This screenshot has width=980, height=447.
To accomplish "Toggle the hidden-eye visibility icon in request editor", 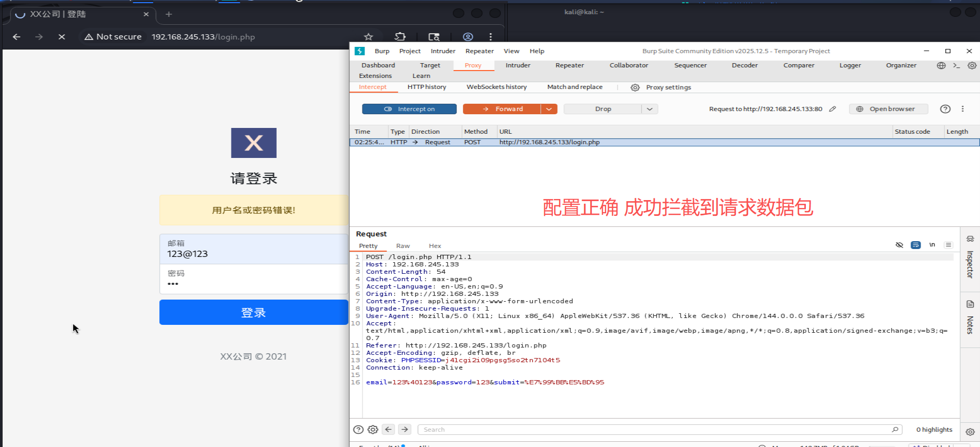I will coord(900,245).
